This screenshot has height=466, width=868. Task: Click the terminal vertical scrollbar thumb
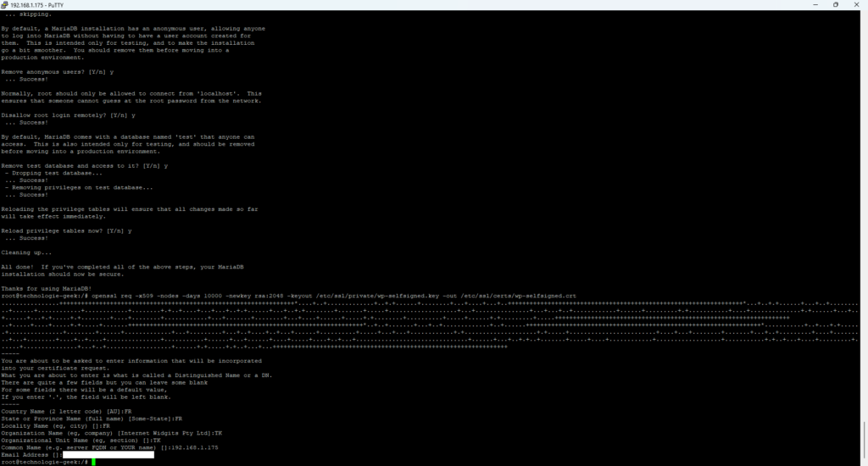coord(864,440)
